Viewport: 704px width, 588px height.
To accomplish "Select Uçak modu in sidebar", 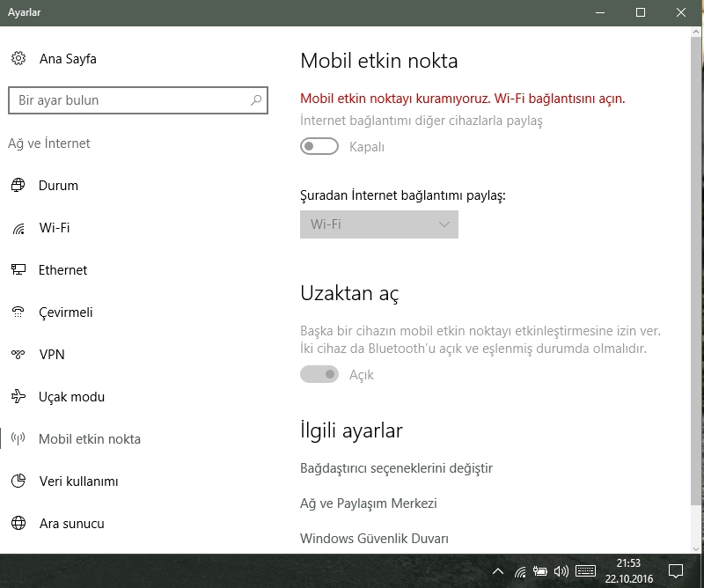I will pos(72,397).
